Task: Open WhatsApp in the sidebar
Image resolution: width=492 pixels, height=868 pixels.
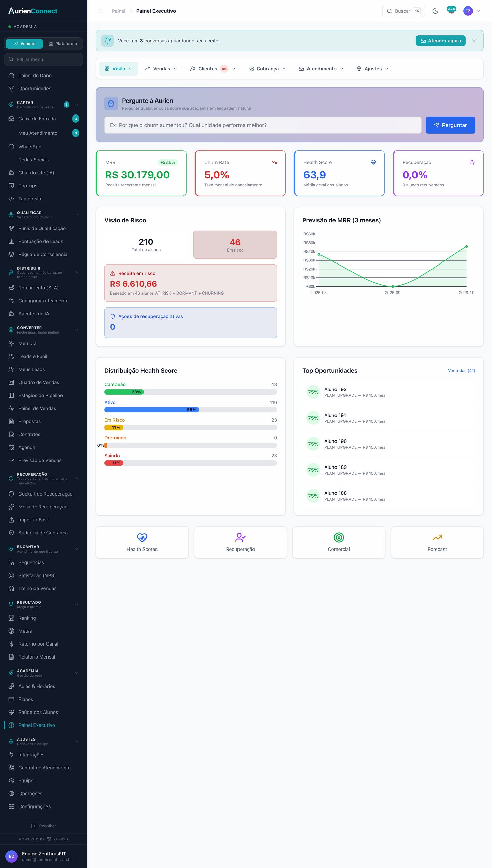Action: [x=43, y=147]
